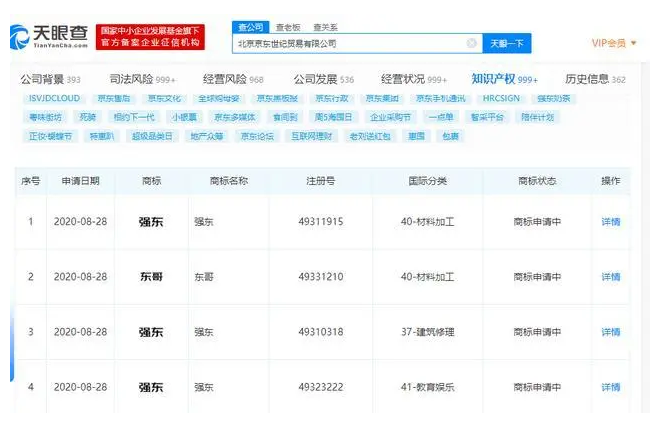Open 详情 for registration 49331210
The height and width of the screenshot is (427, 658).
click(x=611, y=277)
